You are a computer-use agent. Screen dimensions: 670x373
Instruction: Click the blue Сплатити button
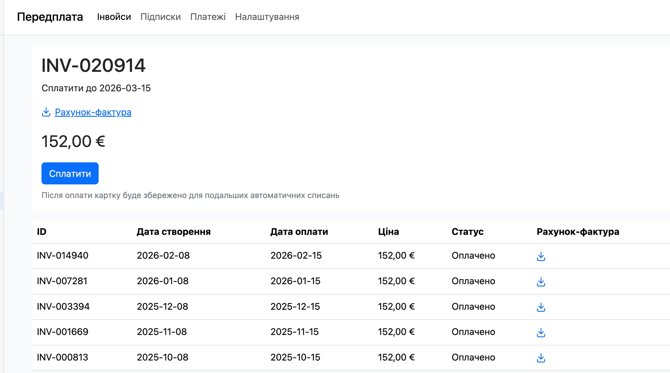(70, 173)
